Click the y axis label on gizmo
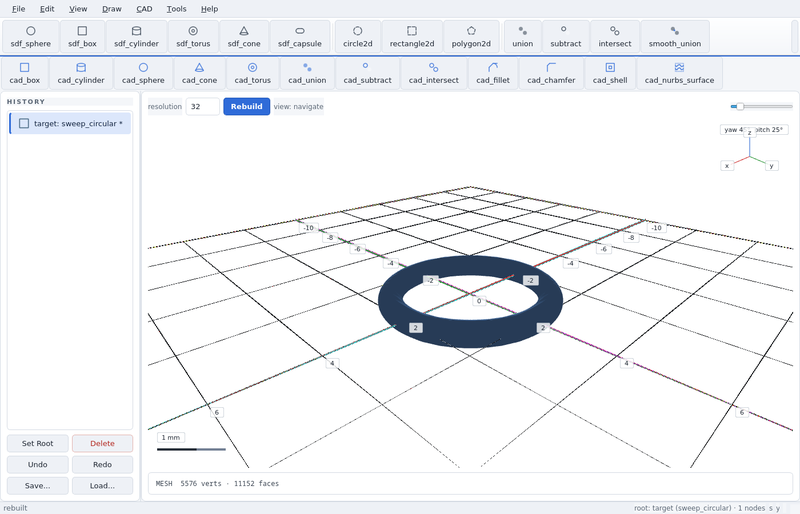The width and height of the screenshot is (800, 514). [x=771, y=165]
